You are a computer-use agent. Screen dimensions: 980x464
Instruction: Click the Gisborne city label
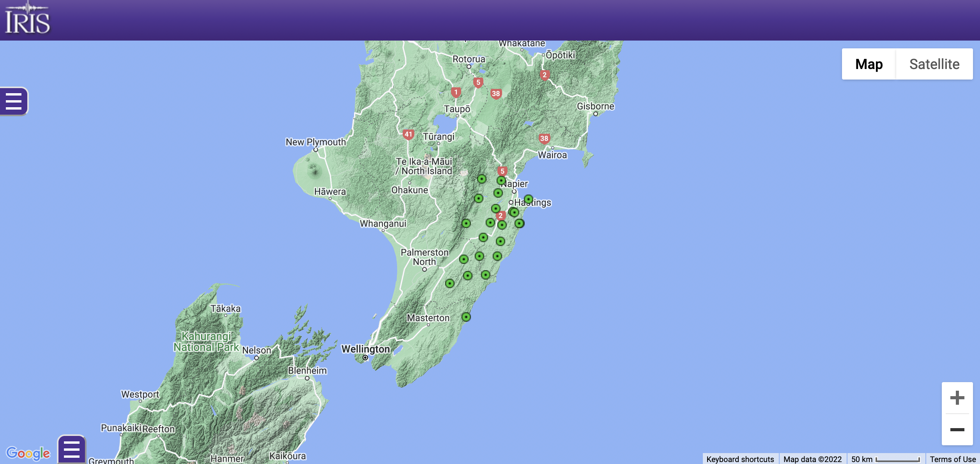coord(595,106)
